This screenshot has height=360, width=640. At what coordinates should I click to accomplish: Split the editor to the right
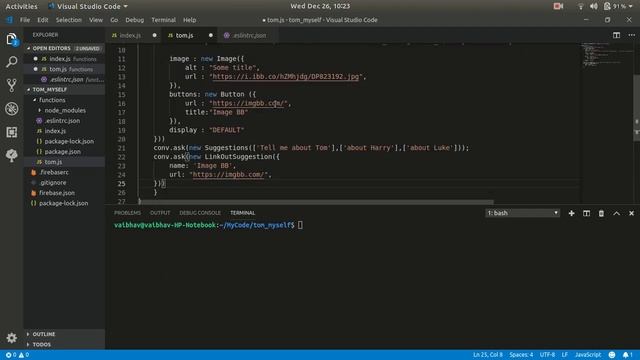[616, 35]
